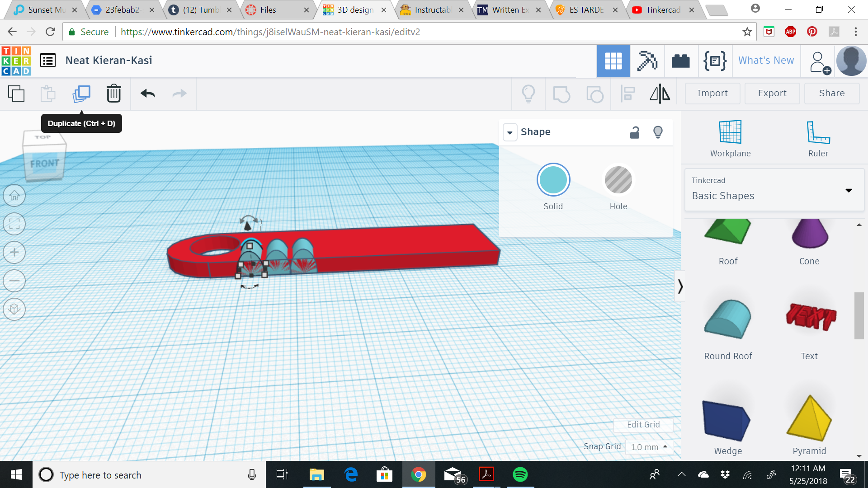The width and height of the screenshot is (868, 488).
Task: Set shape to Solid
Action: pos(553,180)
